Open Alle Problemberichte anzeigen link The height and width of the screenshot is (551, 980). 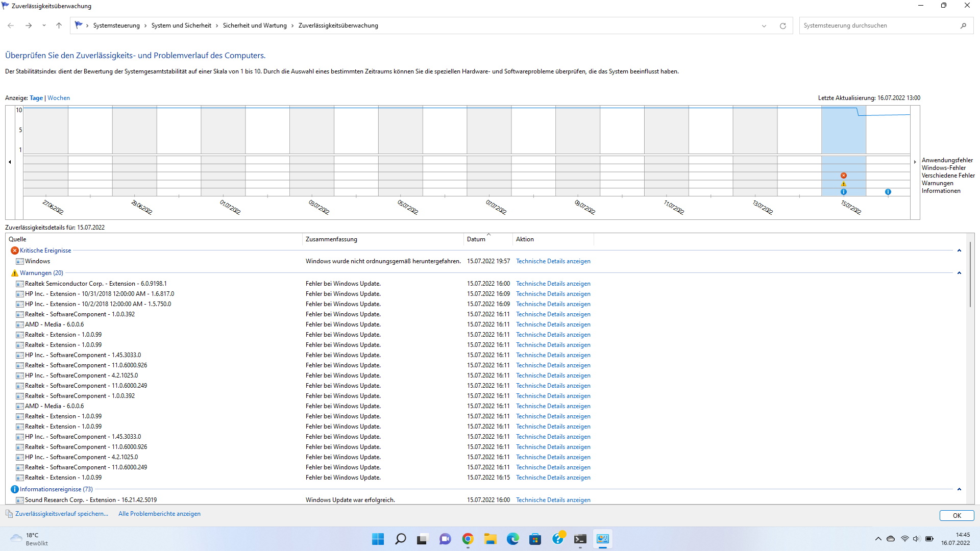pyautogui.click(x=159, y=514)
